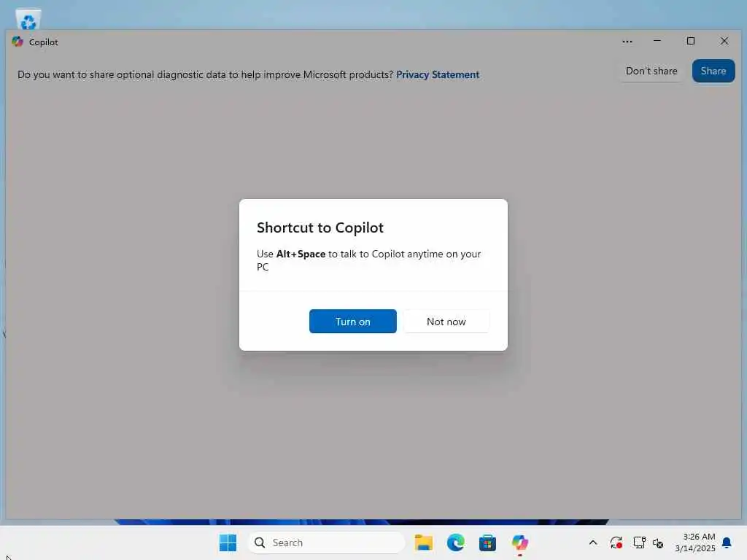747x560 pixels.
Task: Open the clock and date panel
Action: tap(695, 542)
